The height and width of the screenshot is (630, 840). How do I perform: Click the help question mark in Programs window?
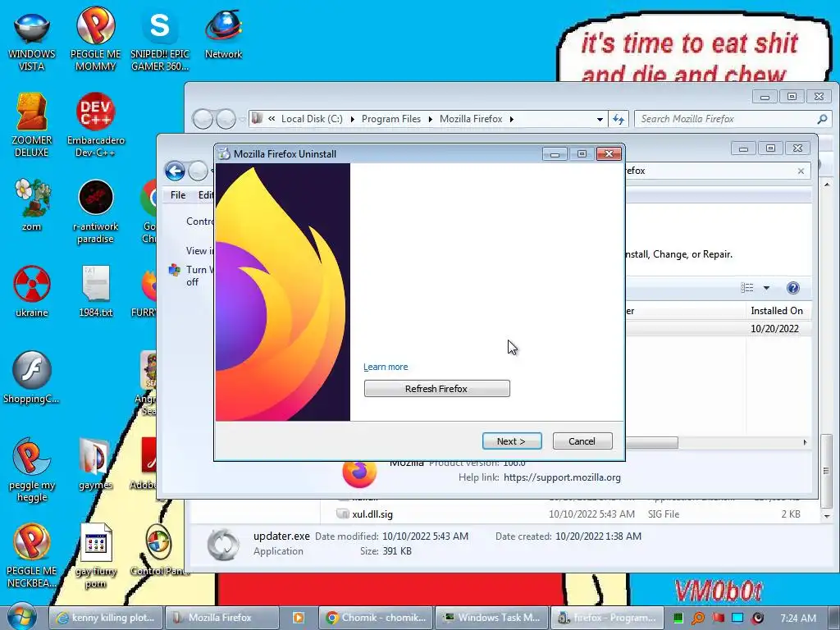coord(793,288)
